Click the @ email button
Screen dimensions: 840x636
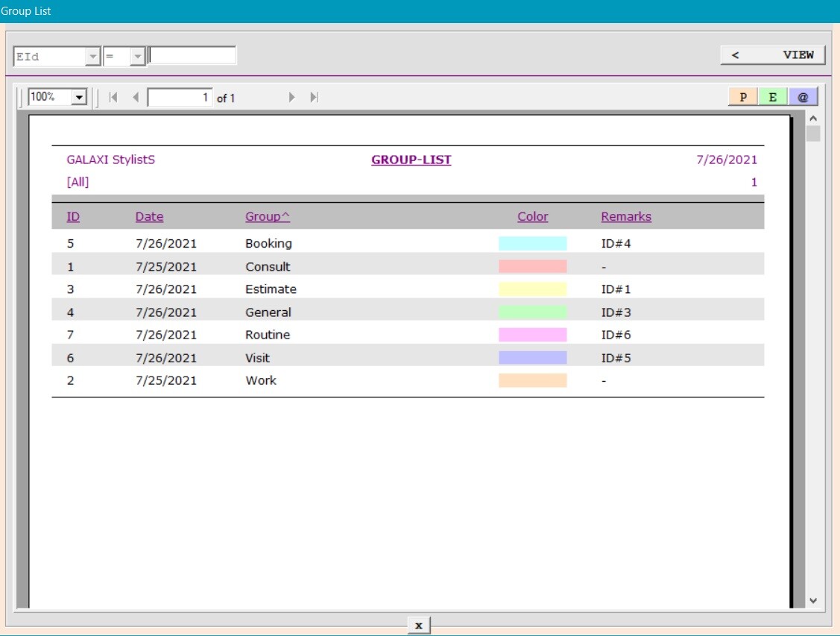click(803, 97)
